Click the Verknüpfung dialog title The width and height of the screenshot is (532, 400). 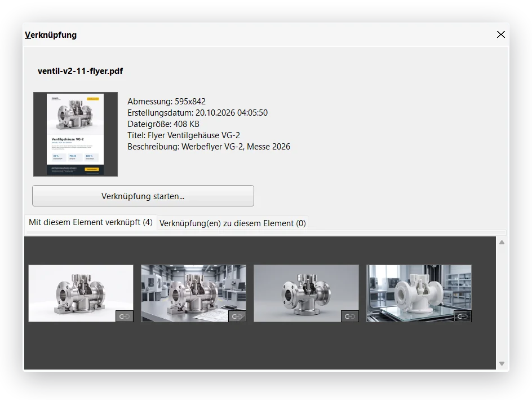click(x=51, y=35)
